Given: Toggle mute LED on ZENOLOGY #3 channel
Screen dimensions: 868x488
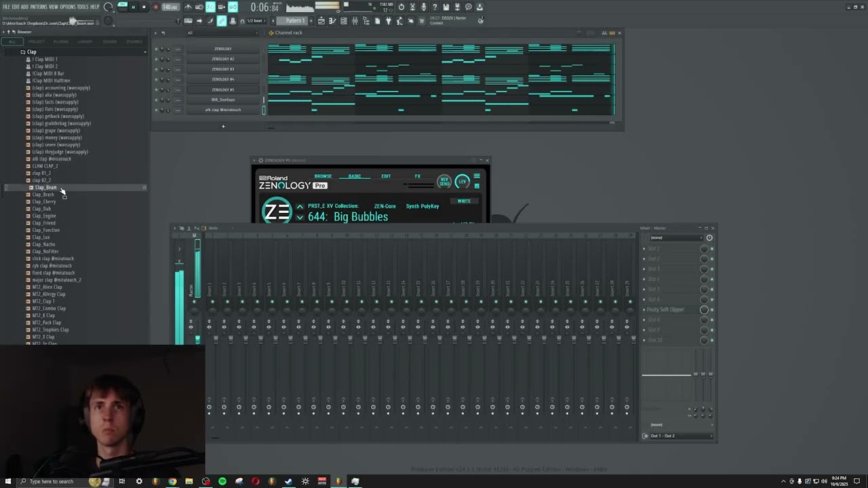Looking at the screenshot, I should tap(156, 69).
